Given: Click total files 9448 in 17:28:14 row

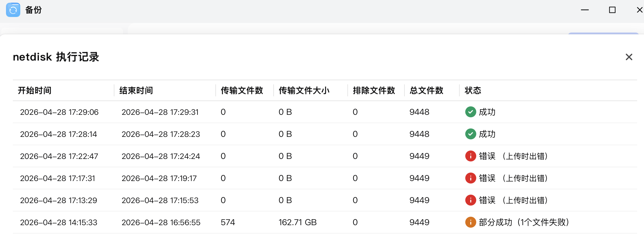Looking at the screenshot, I should pos(419,134).
